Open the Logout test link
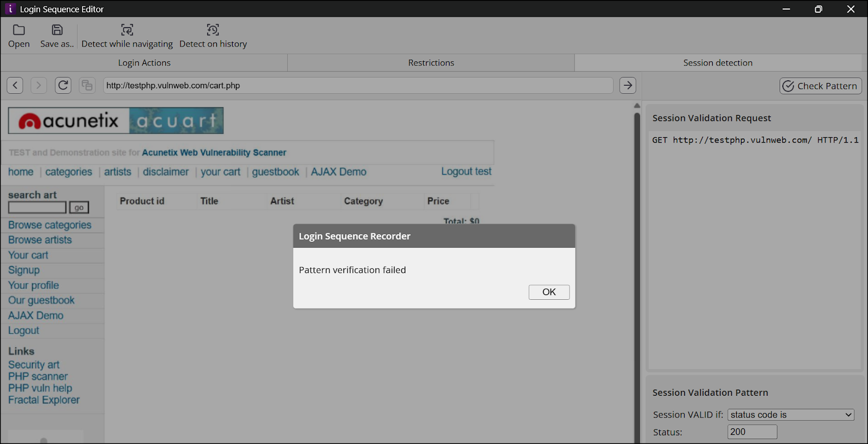 (466, 171)
